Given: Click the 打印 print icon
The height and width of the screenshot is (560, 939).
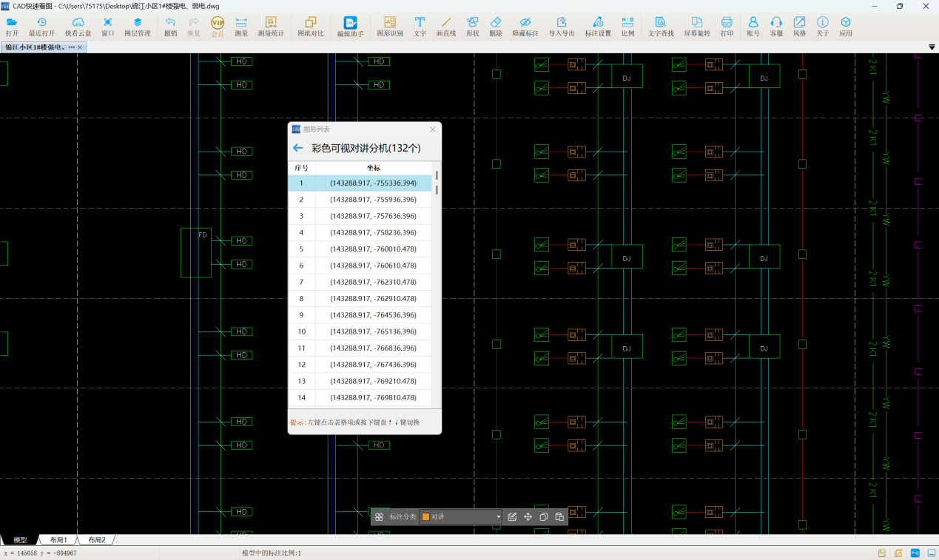Looking at the screenshot, I should (x=727, y=27).
